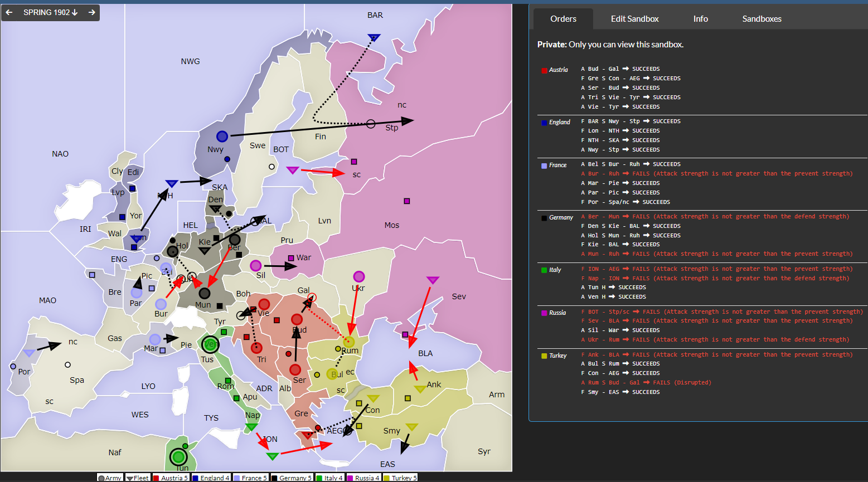Switch to the Orders tab
Viewport: 868px width, 482px height.
(563, 19)
